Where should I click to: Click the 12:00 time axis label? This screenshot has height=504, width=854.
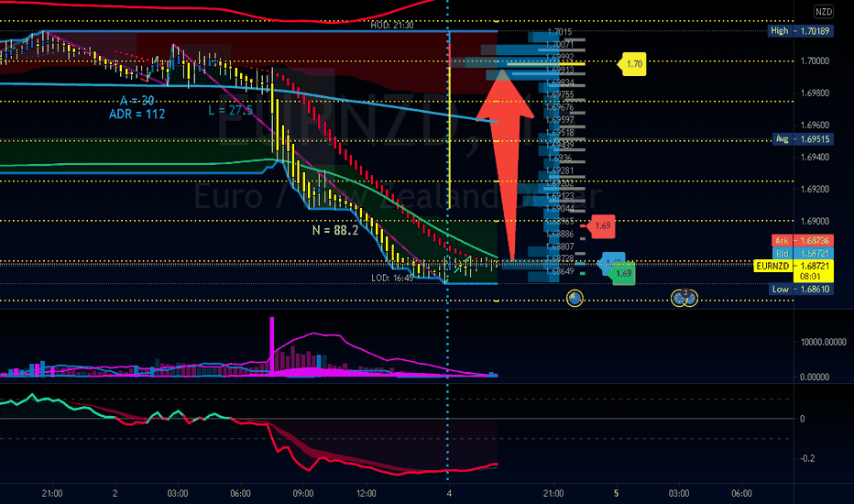[x=366, y=494]
